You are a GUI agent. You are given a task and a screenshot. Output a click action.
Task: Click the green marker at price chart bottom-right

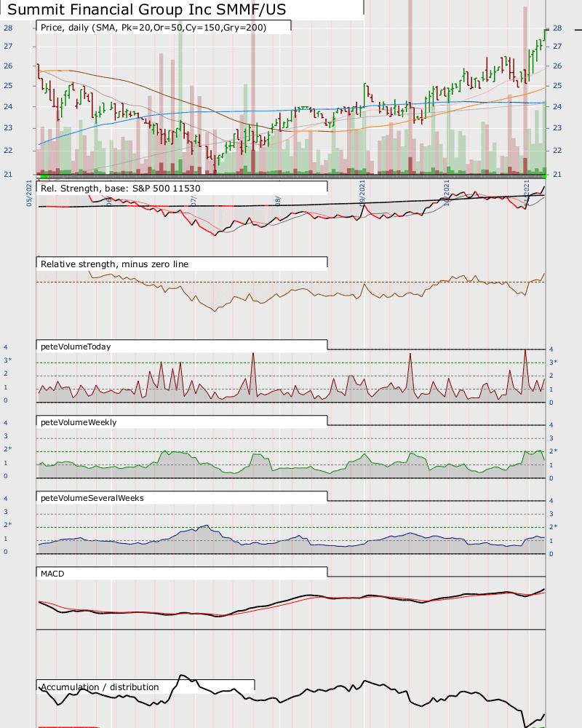tap(544, 176)
